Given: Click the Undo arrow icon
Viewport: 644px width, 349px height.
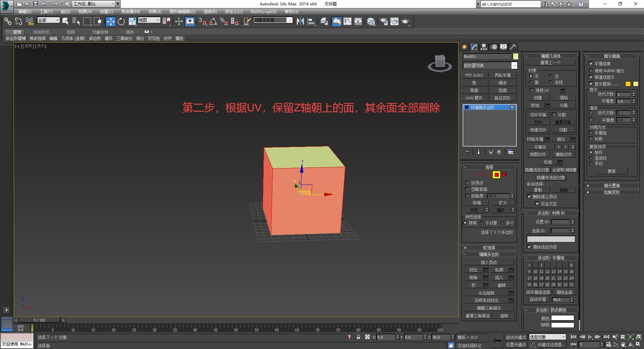Looking at the screenshot, I should [x=44, y=4].
